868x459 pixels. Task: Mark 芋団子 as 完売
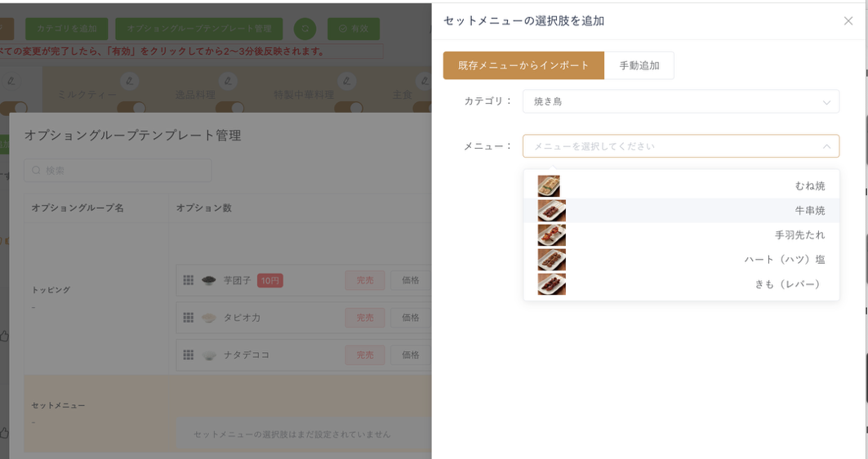point(365,280)
